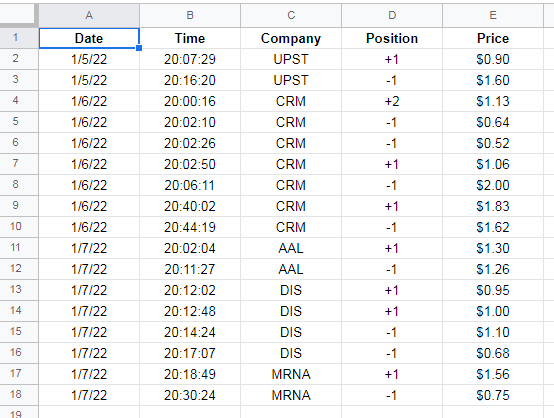Click the select-all corner box
The image size is (554, 418).
pyautogui.click(x=18, y=15)
